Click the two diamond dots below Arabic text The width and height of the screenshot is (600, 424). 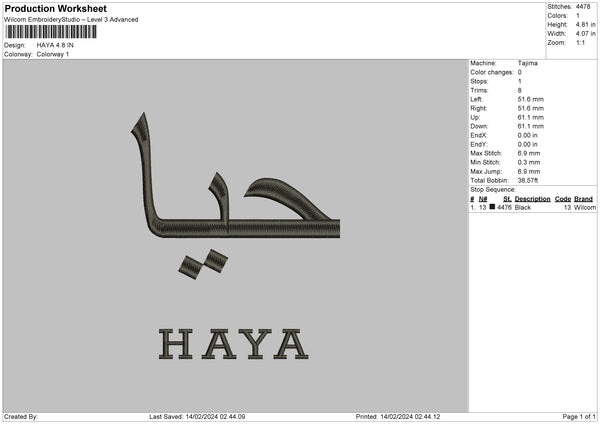pyautogui.click(x=203, y=264)
